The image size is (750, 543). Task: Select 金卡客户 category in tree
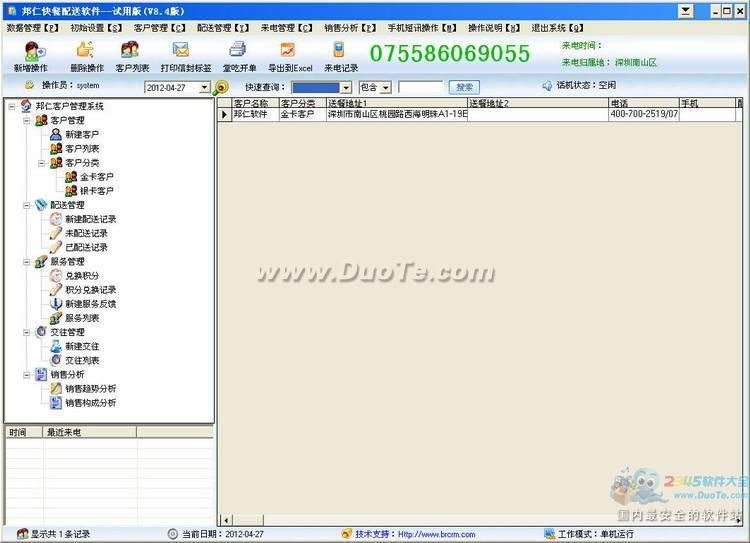97,177
